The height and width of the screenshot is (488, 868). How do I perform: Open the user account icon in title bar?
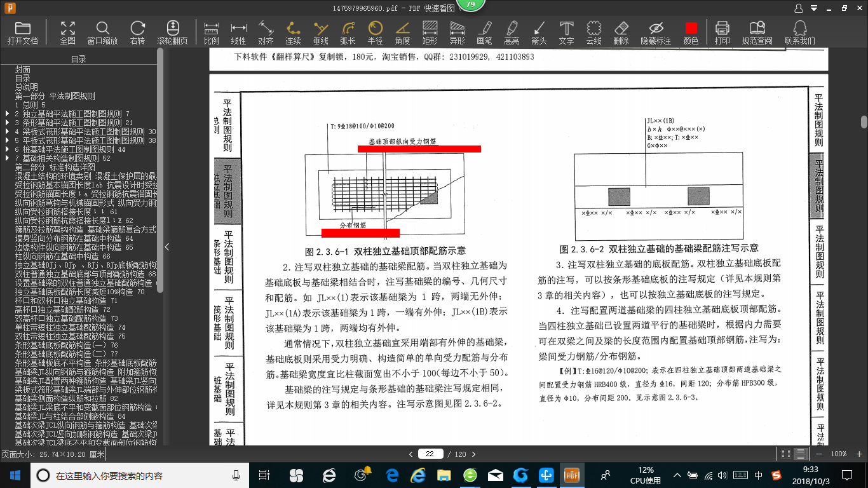[799, 8]
